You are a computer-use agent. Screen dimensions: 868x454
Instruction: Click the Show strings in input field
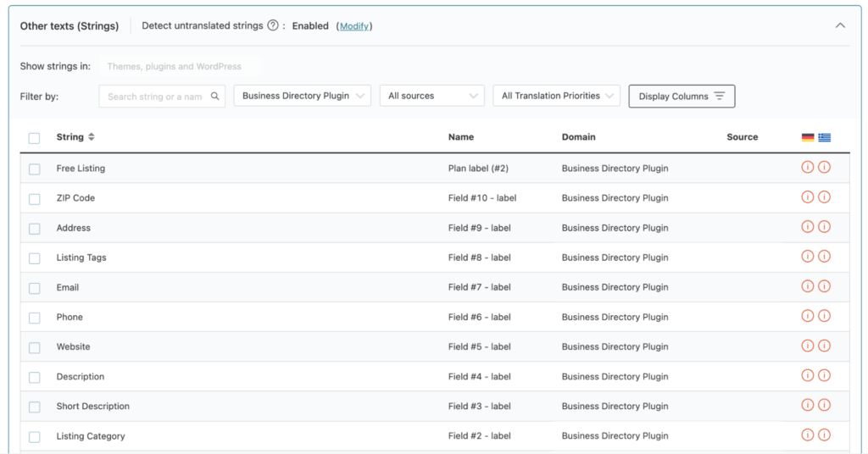[178, 66]
